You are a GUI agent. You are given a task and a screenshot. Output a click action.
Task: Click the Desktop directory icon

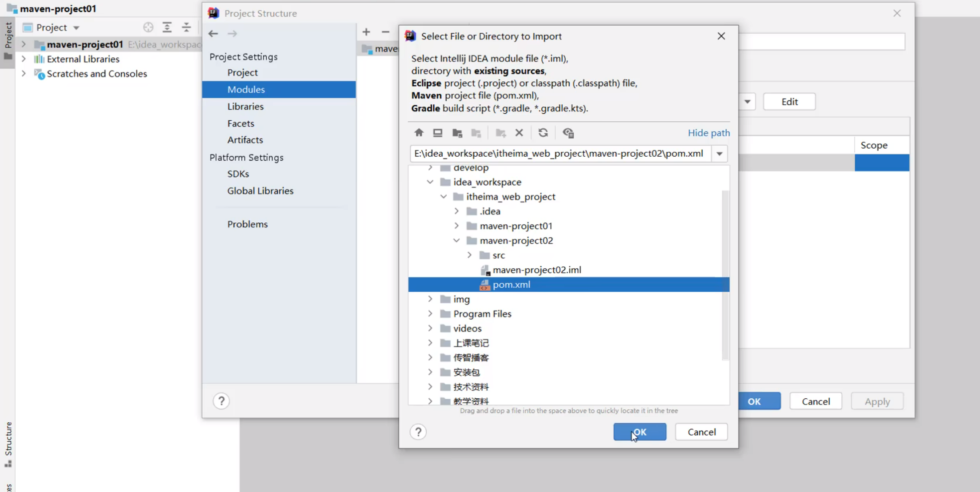(438, 133)
